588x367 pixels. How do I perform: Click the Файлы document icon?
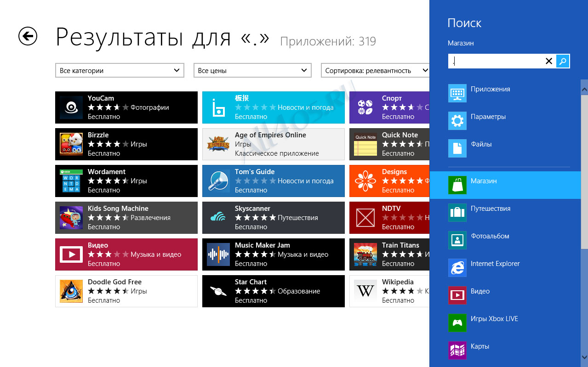pos(457,148)
